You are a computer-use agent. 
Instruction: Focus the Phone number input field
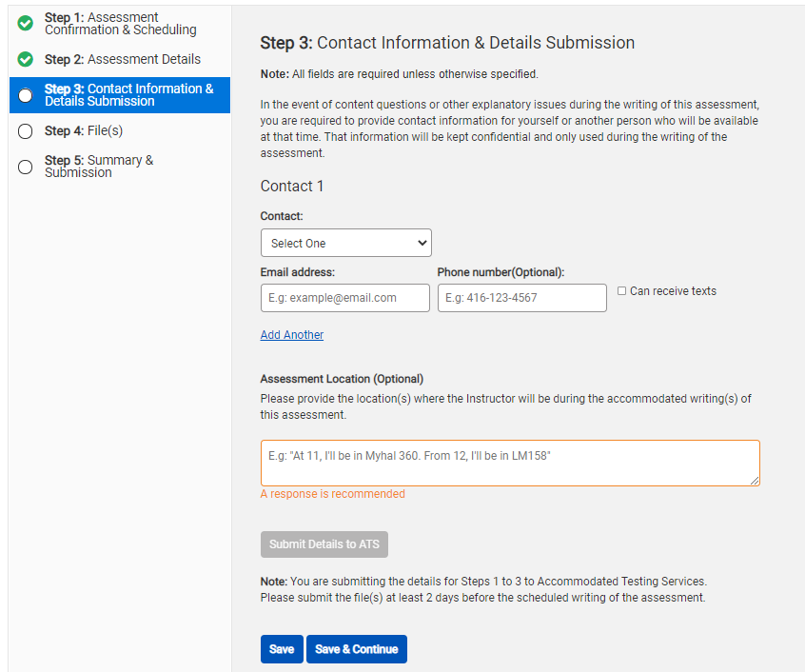522,298
